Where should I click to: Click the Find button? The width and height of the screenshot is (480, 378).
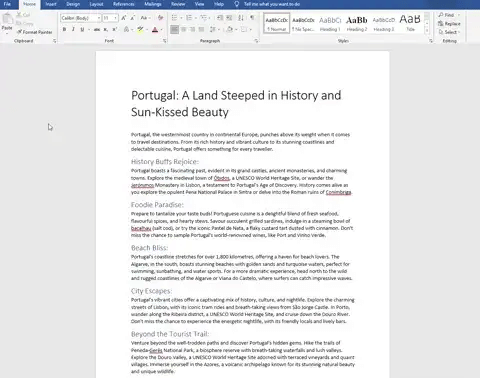447,15
